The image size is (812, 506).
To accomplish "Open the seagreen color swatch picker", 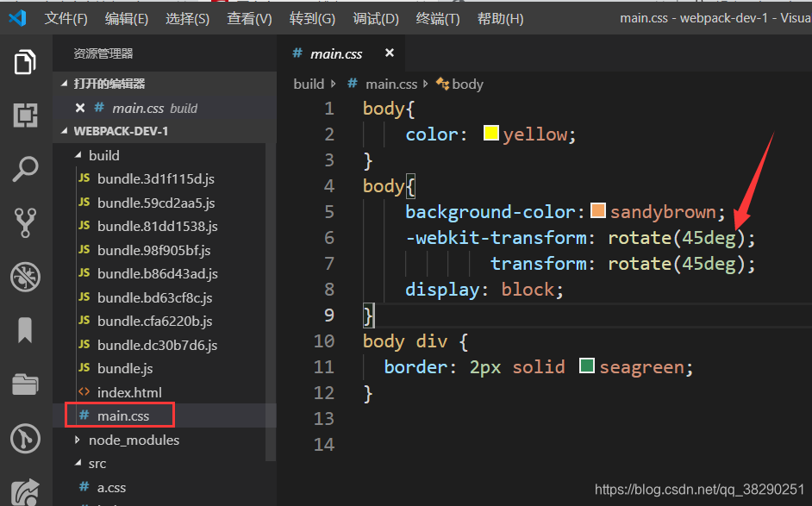I will click(x=587, y=365).
